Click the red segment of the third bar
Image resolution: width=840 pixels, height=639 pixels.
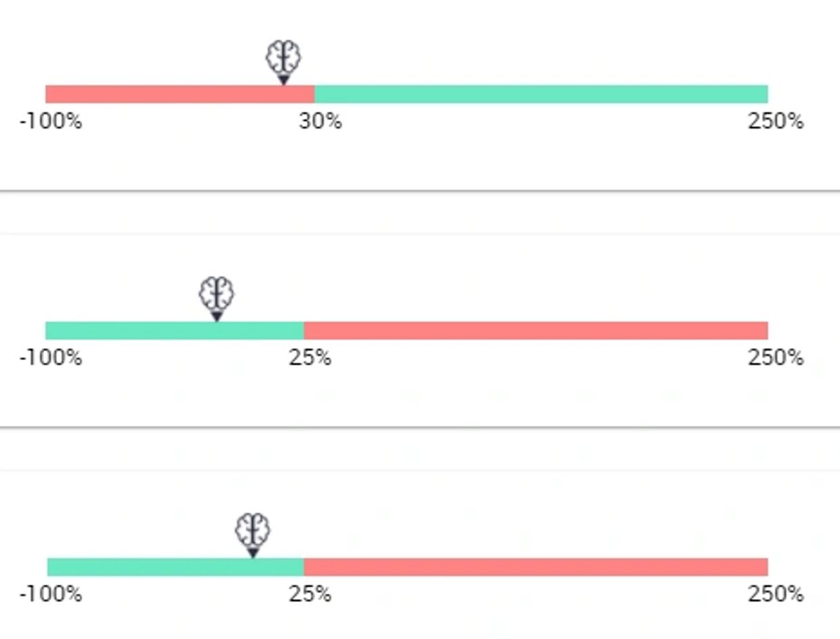point(535,567)
